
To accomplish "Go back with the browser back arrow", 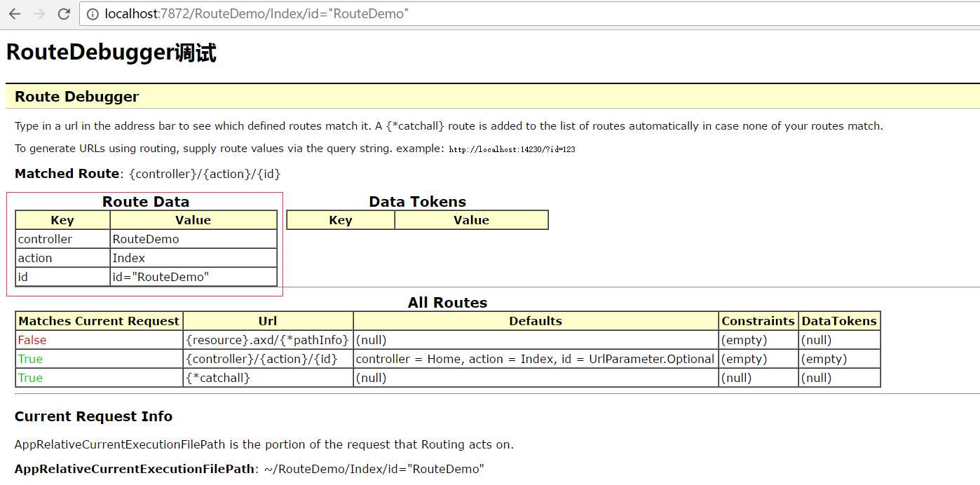I will [15, 13].
